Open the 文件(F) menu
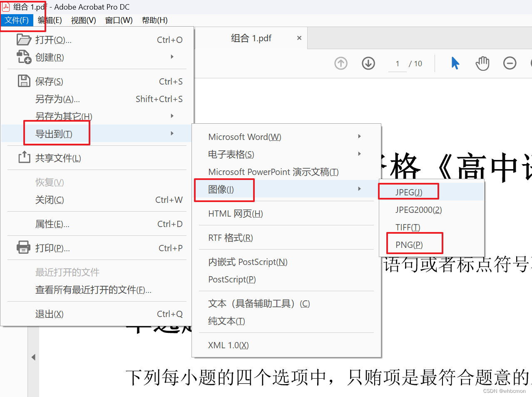 pos(17,20)
